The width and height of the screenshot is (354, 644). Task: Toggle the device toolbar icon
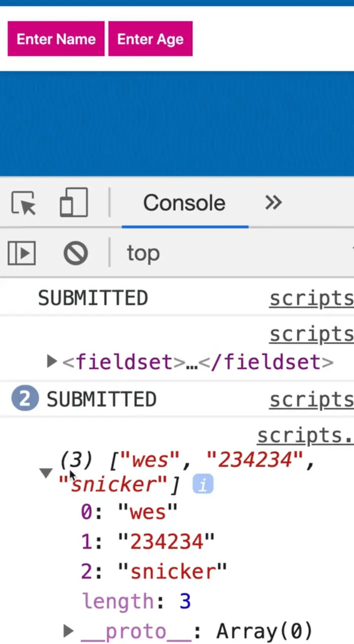pos(74,203)
